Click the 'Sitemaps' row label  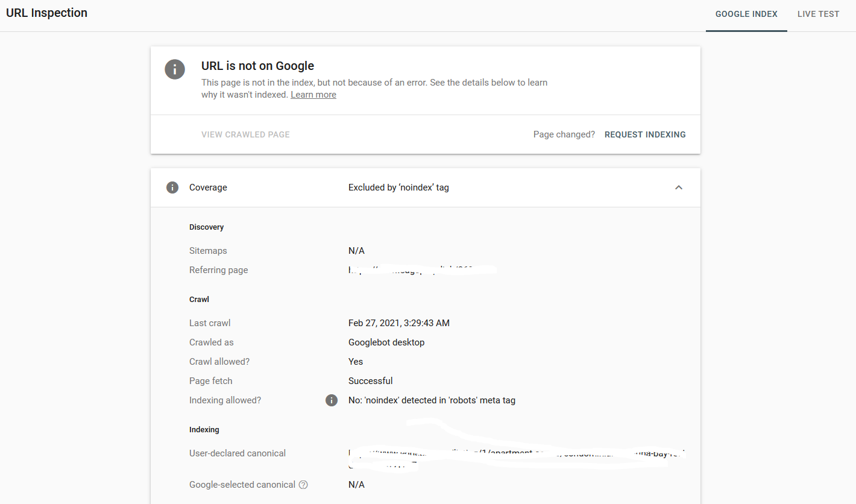(x=208, y=251)
